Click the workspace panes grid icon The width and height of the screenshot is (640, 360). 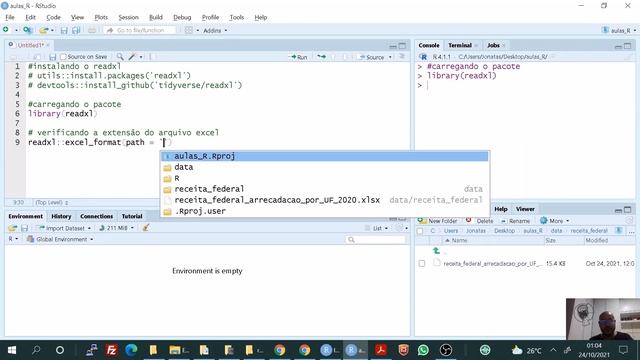click(x=189, y=30)
